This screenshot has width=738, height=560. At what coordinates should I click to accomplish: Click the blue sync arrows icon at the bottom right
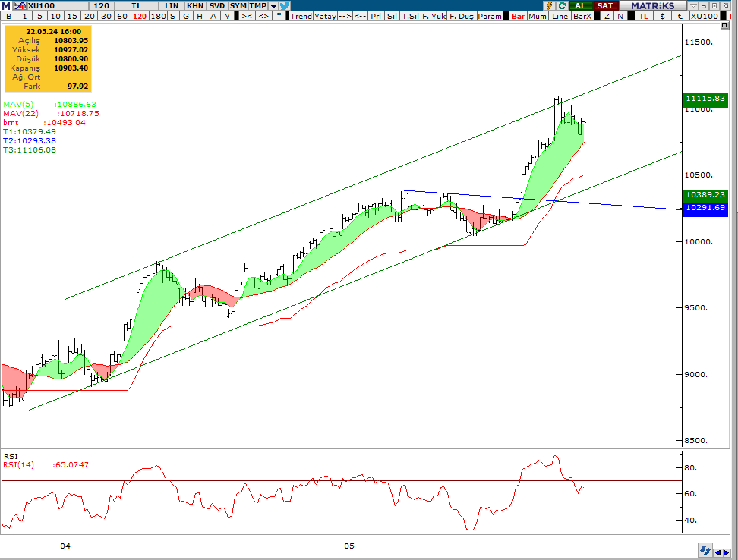pos(705,550)
